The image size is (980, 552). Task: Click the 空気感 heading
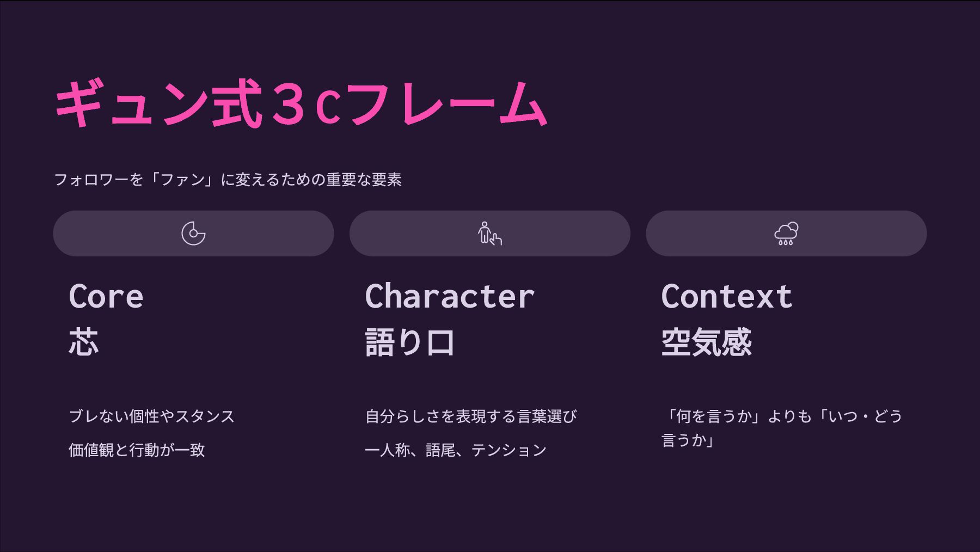click(x=706, y=342)
